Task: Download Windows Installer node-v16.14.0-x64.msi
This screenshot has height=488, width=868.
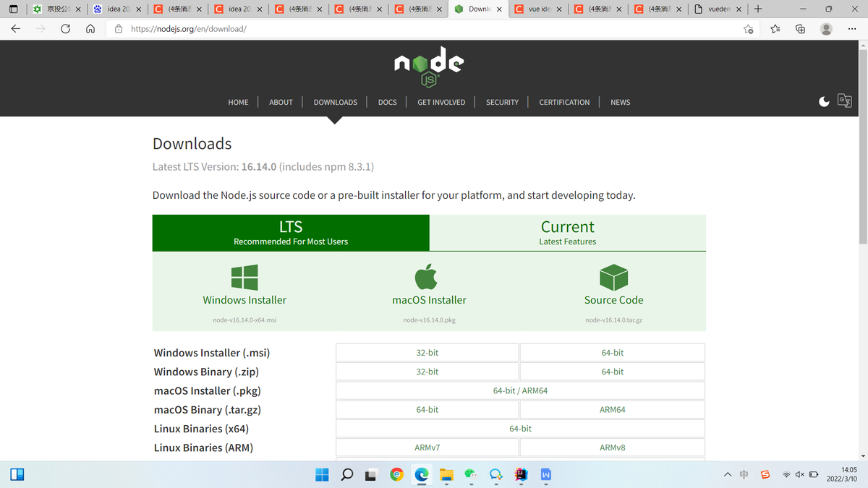Action: (x=244, y=320)
